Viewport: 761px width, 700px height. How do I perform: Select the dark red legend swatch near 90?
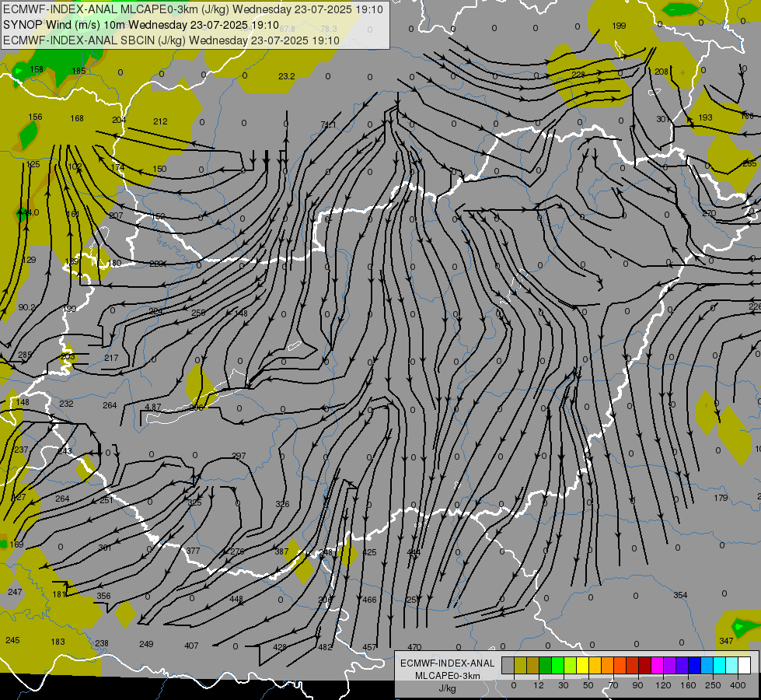(x=645, y=666)
